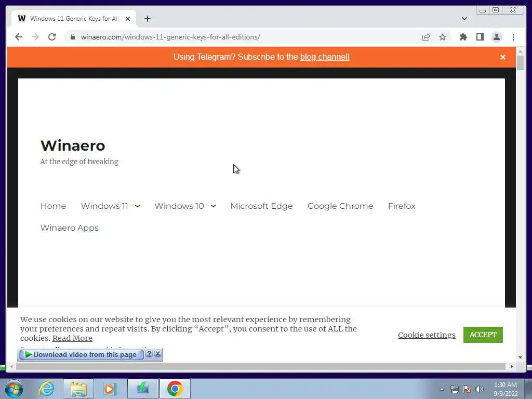Open the Windows 10 menu item
532x399 pixels.
[179, 206]
